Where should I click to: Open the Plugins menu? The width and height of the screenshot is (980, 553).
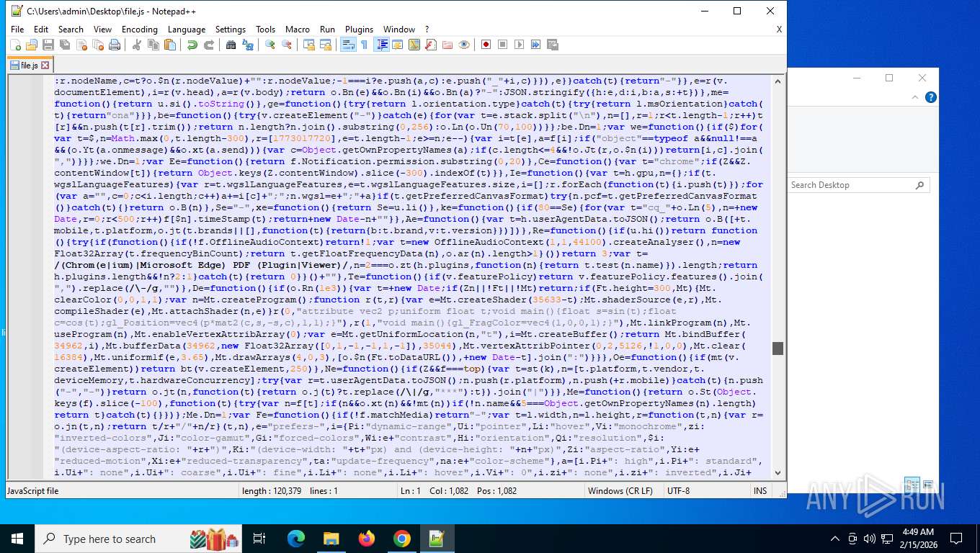(359, 30)
